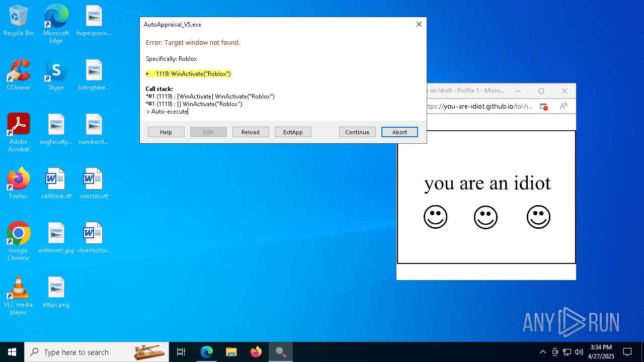
Task: Select the augfaculty... image file
Action: coord(56,130)
